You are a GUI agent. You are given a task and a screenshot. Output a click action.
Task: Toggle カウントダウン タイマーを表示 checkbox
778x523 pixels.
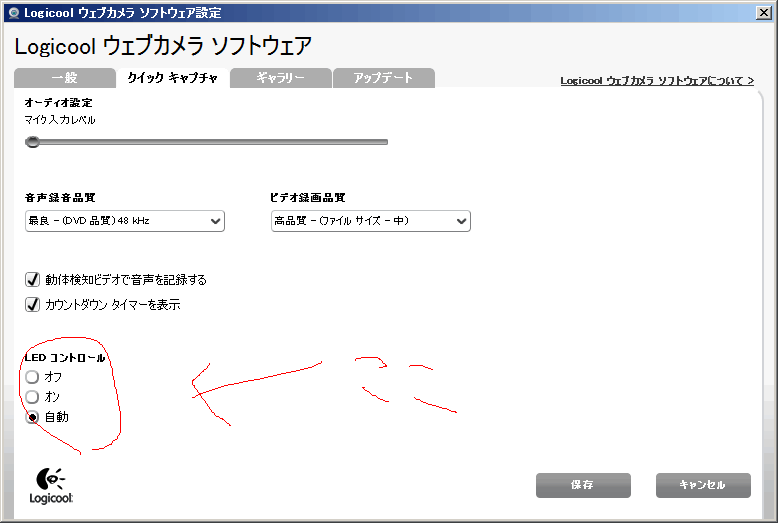pos(32,304)
